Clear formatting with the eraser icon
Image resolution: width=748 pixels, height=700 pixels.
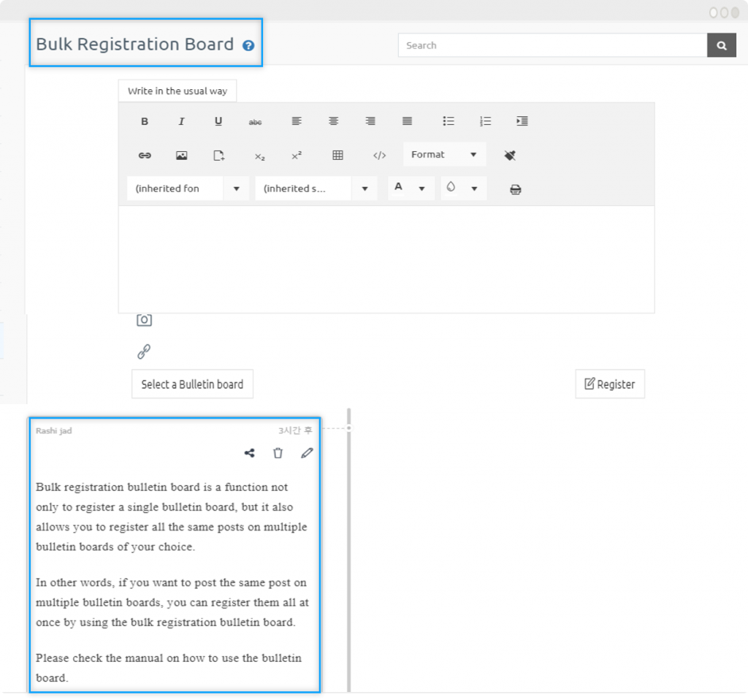click(510, 155)
